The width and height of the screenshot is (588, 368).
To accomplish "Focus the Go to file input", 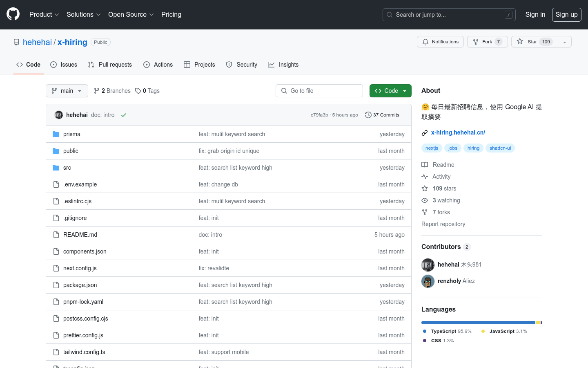I will point(319,91).
